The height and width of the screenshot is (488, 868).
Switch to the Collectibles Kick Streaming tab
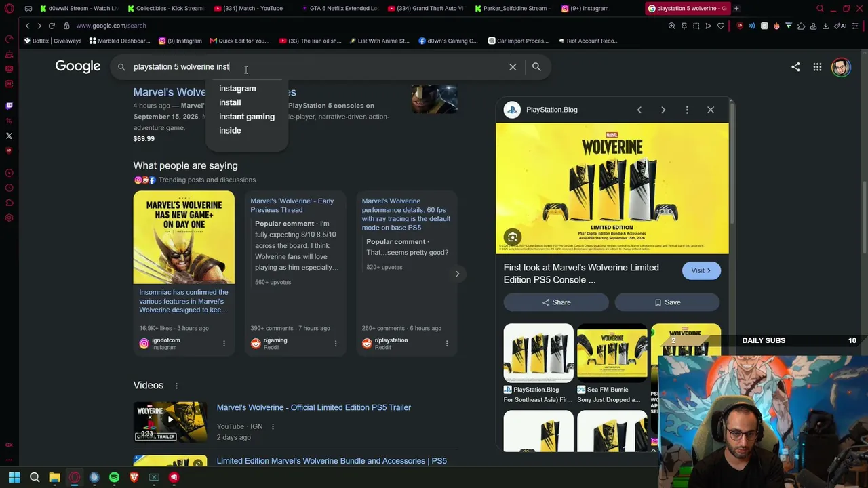tap(165, 9)
